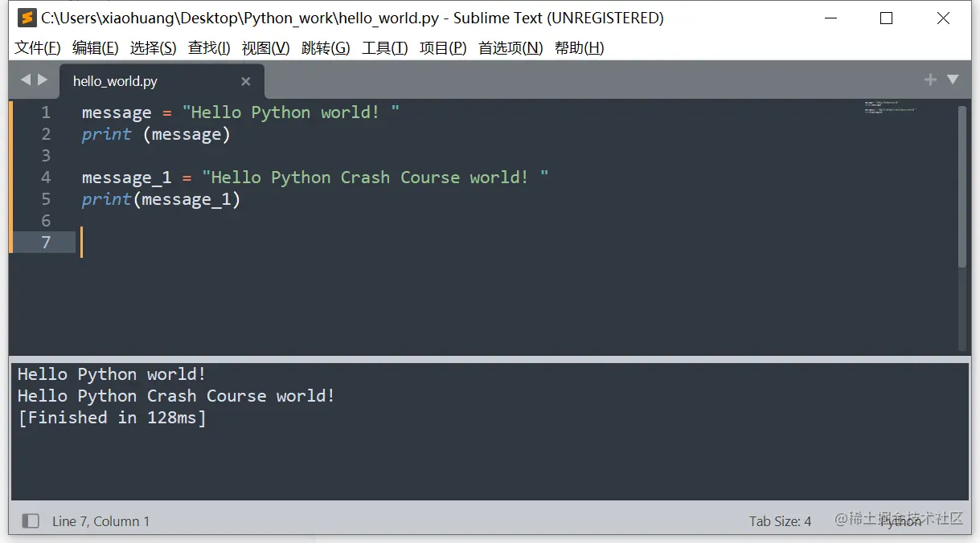Maximize the Sublime Text window
The image size is (980, 543).
coord(887,18)
